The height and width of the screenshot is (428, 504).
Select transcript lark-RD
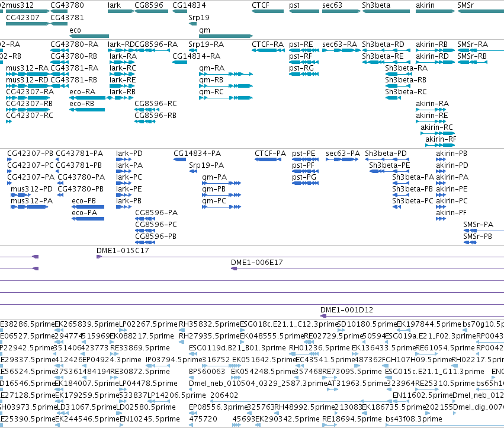coord(121,44)
